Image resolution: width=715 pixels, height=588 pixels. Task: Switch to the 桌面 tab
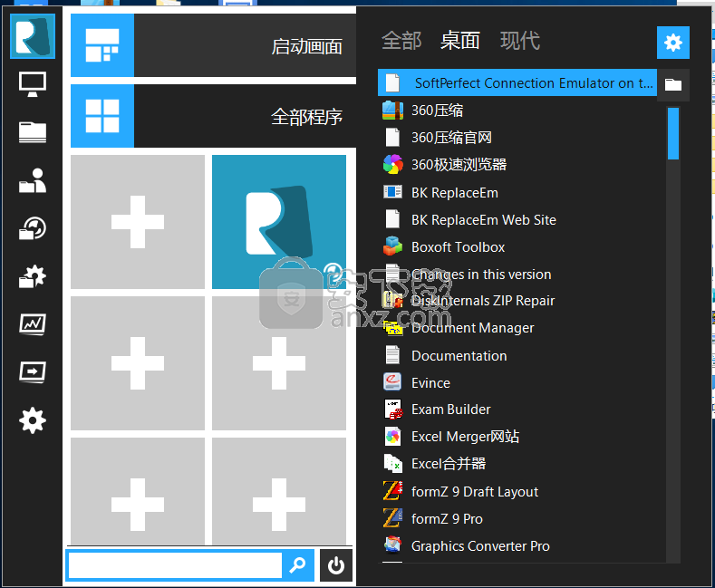click(x=460, y=41)
